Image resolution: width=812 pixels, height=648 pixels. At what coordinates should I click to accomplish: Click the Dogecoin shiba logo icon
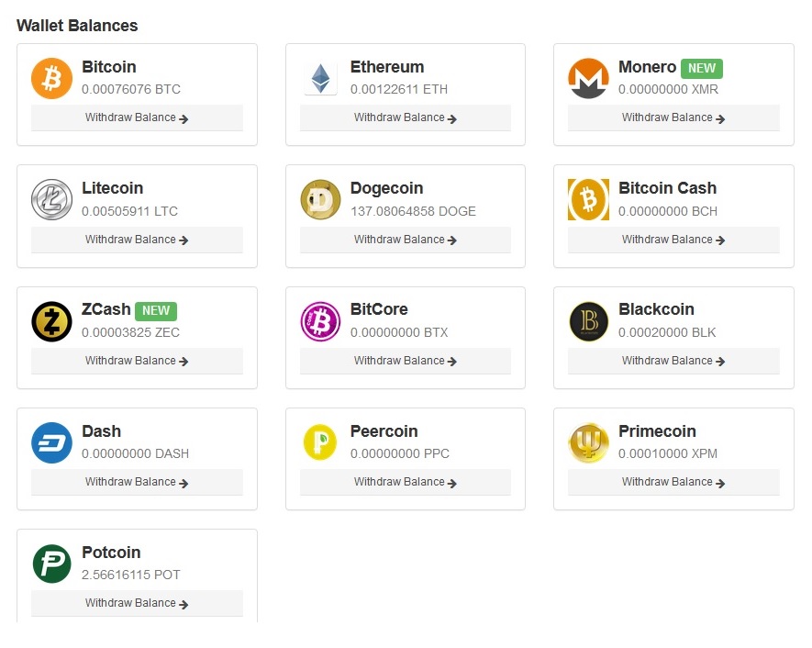[x=320, y=199]
